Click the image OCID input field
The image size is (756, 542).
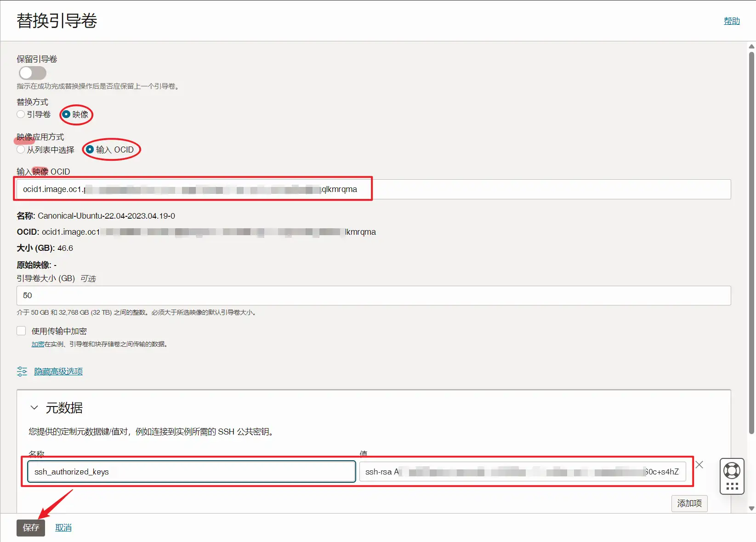pos(374,189)
